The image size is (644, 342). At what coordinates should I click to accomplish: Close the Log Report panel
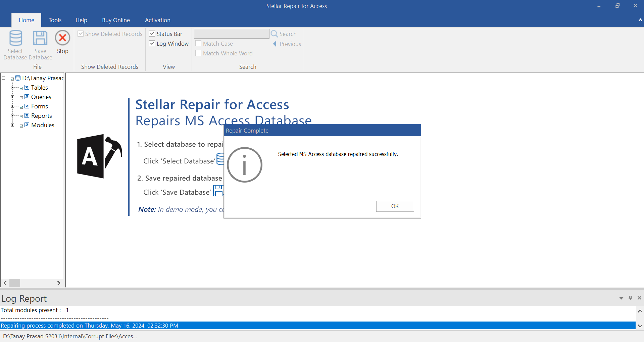pos(639,298)
